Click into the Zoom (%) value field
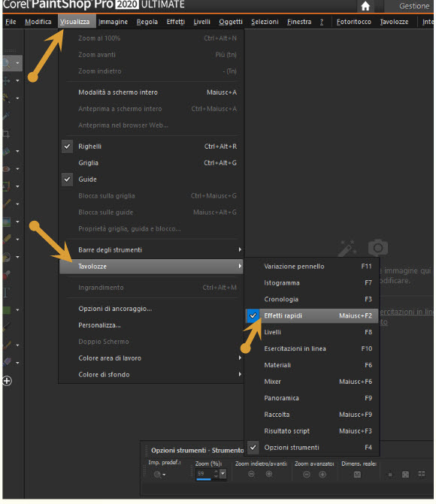 point(204,473)
